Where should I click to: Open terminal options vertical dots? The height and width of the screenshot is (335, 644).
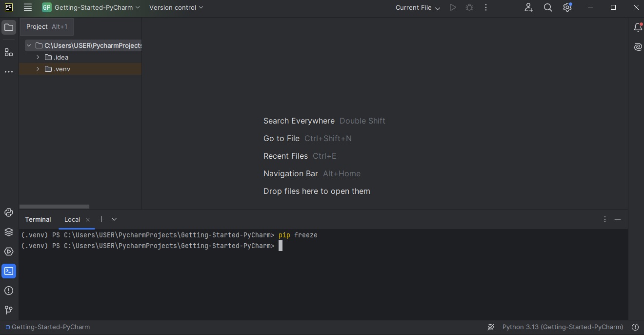(605, 219)
